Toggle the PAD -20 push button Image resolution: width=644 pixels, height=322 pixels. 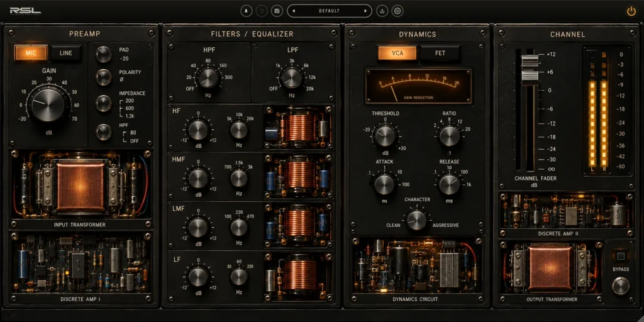pos(104,54)
